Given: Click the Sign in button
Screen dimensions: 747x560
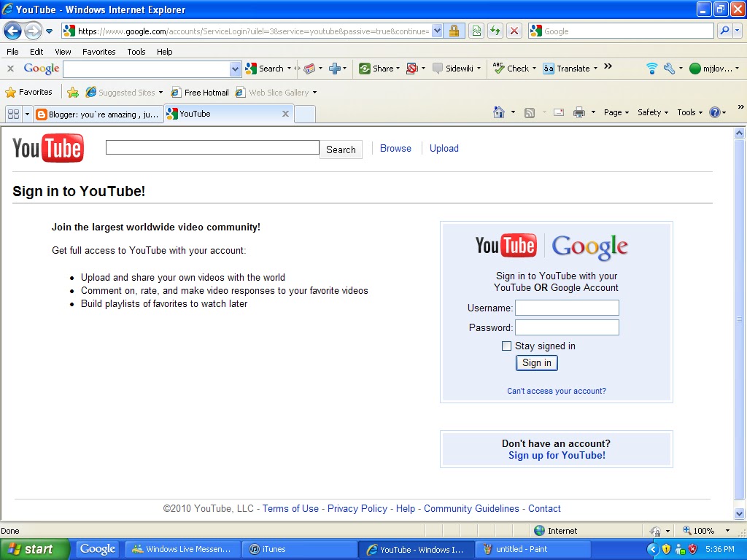Looking at the screenshot, I should click(x=536, y=363).
